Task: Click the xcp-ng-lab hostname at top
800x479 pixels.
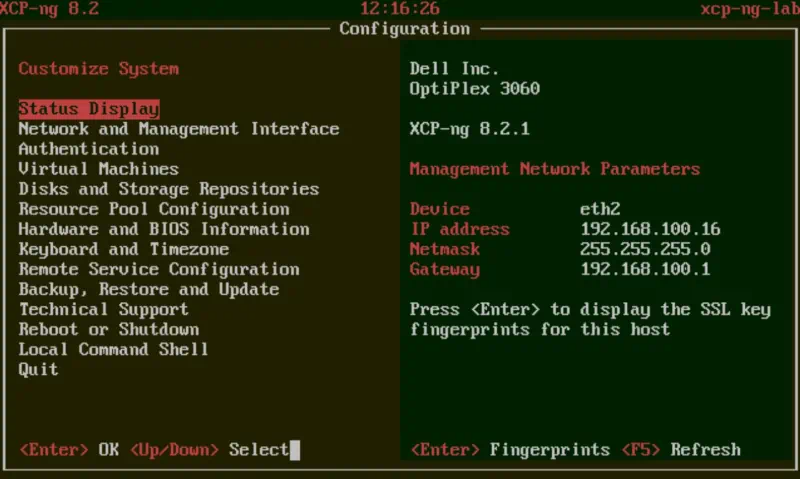Action: click(750, 9)
